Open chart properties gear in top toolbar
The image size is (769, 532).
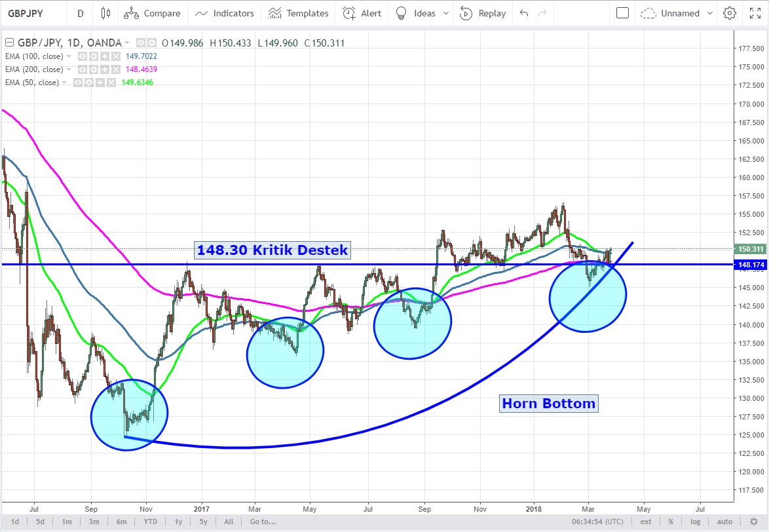pos(729,13)
